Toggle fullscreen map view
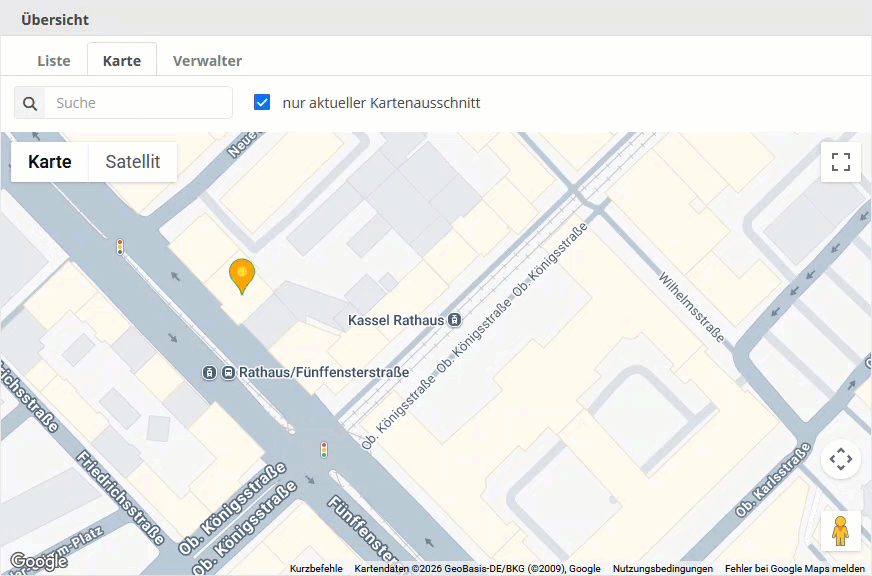 [x=840, y=162]
